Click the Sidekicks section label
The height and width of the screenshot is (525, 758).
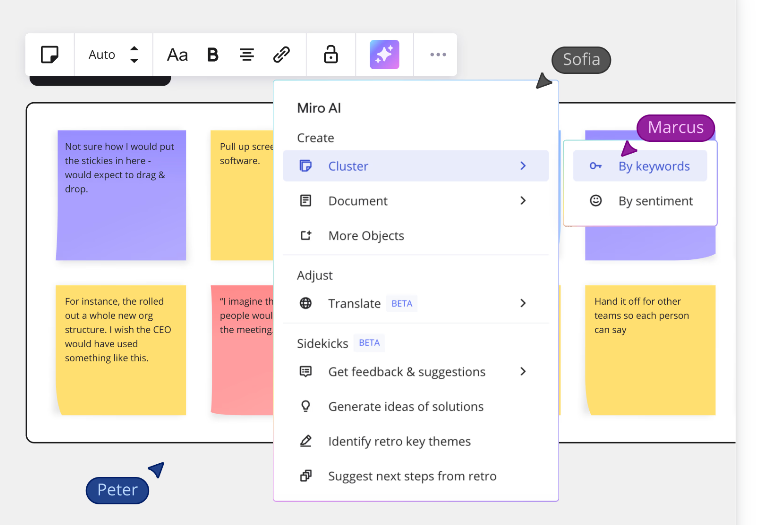coord(322,343)
